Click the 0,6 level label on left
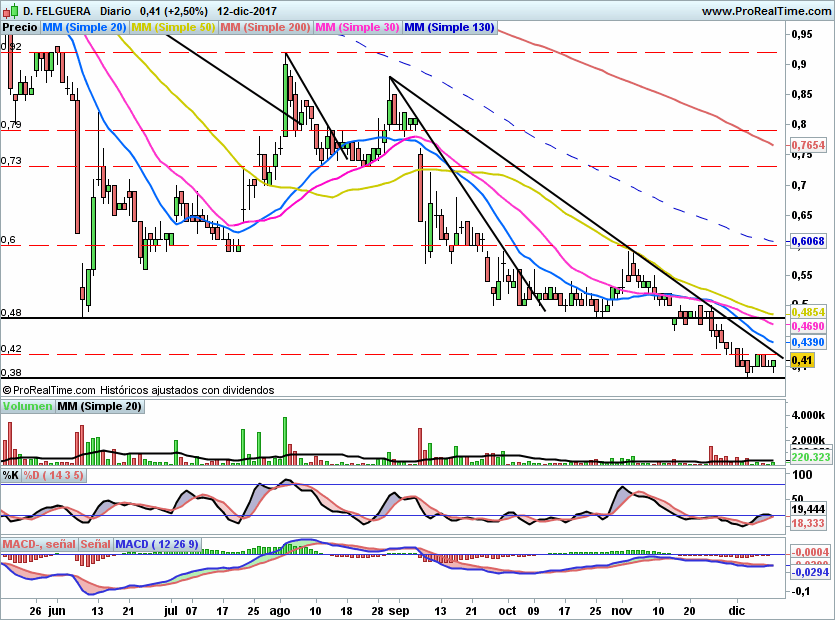Screen dimensions: 835x620 click(8, 240)
